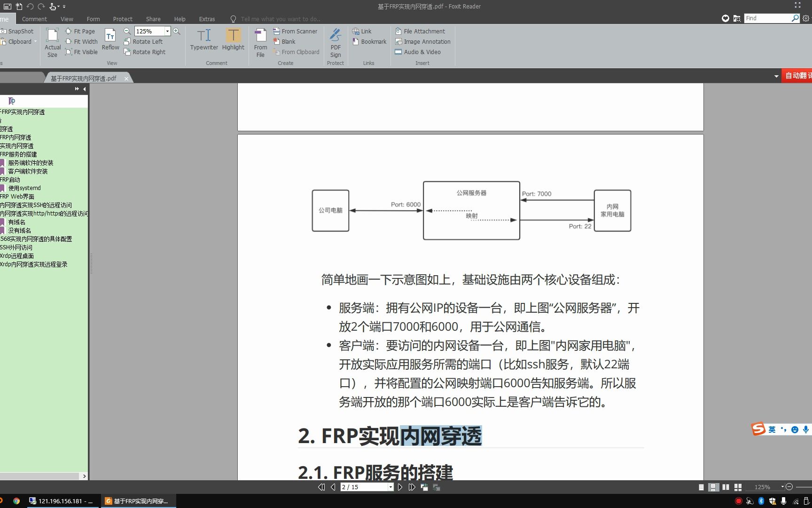
Task: Go to first page arrow
Action: [x=321, y=487]
